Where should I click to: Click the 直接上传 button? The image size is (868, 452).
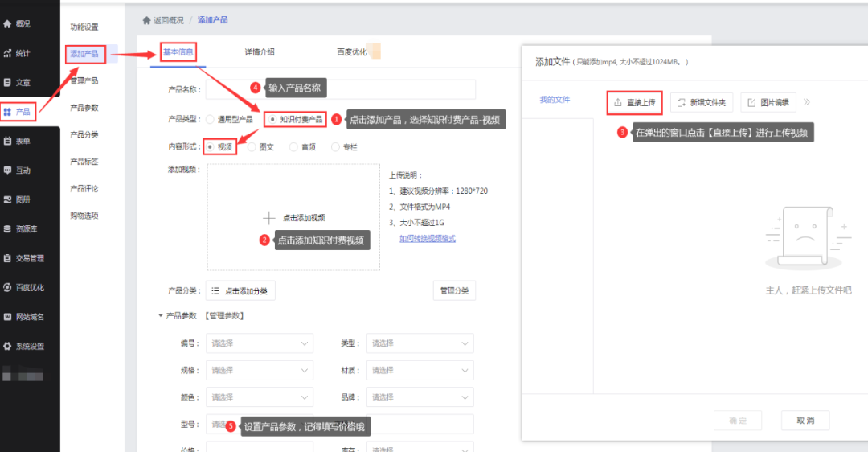pos(634,102)
